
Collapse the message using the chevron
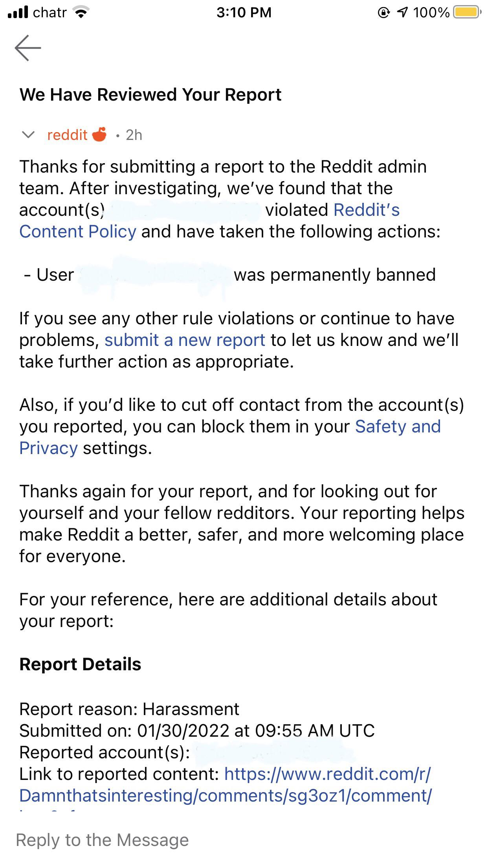coord(28,135)
